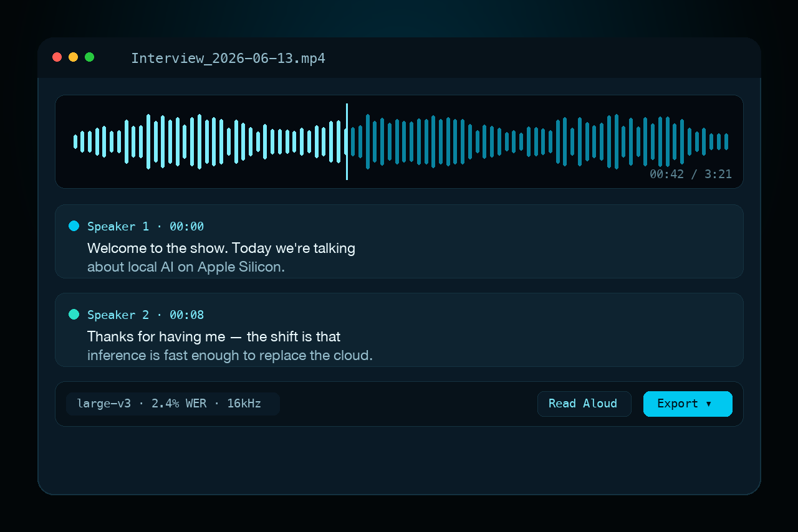Image resolution: width=798 pixels, height=532 pixels.
Task: Open the Export dropdown menu
Action: pos(688,404)
